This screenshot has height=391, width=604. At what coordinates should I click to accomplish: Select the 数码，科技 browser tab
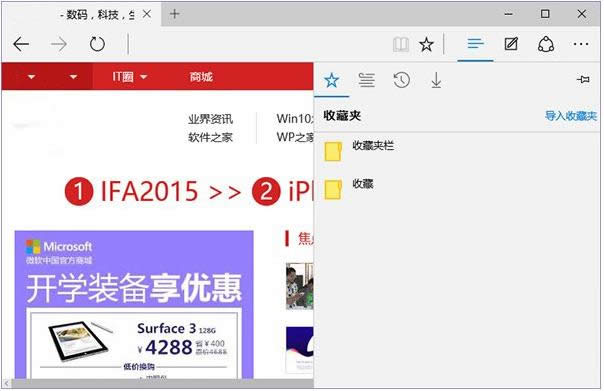(x=82, y=14)
